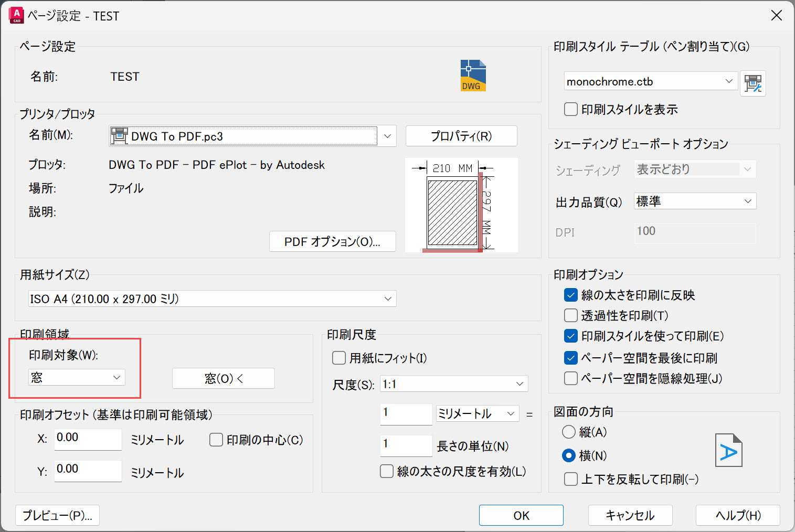Open the monochrome.ctb plot style dropdown

[x=651, y=81]
